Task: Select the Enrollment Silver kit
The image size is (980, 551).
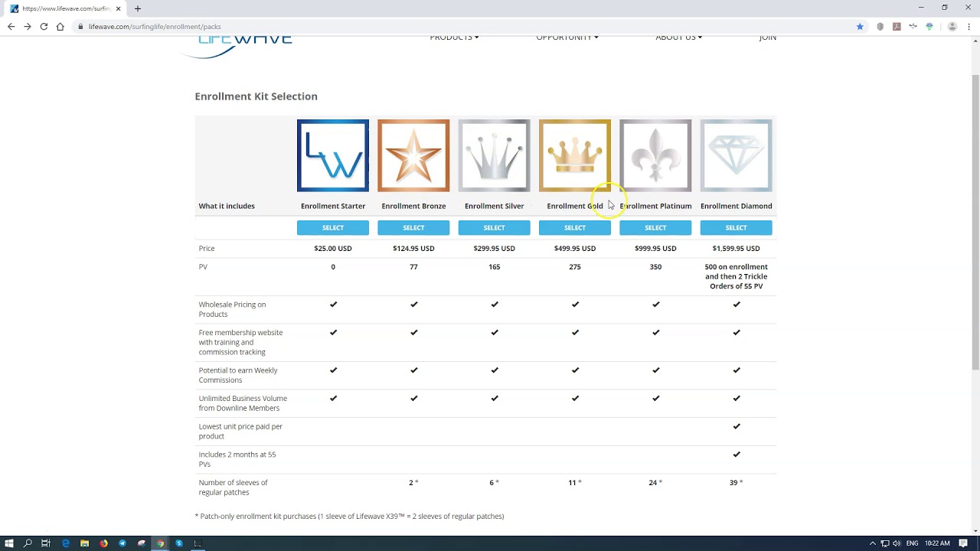Action: 494,227
